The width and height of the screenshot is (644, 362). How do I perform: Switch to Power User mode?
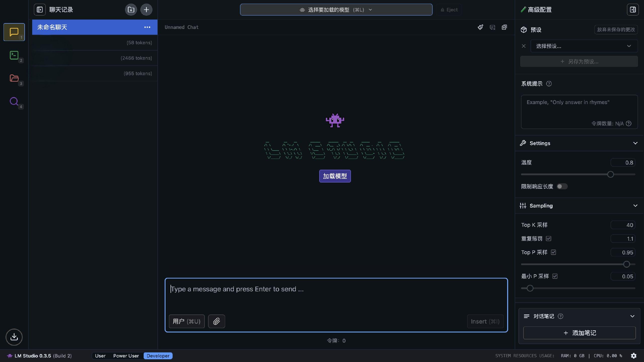tap(126, 356)
